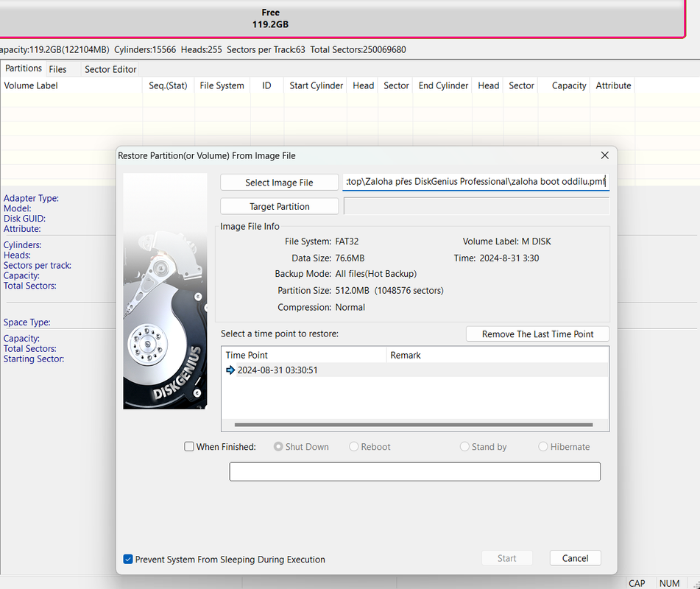Click the Starting Sector label
Image resolution: width=700 pixels, height=589 pixels.
pyautogui.click(x=34, y=359)
